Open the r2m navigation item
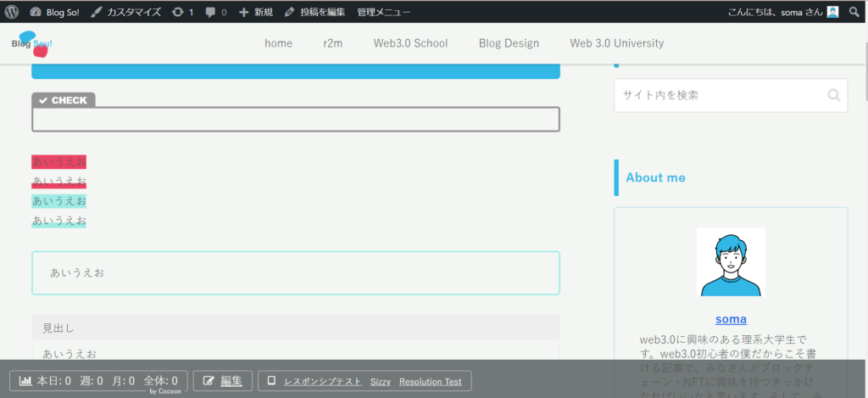Screen dimensions: 868x398 [x=332, y=43]
